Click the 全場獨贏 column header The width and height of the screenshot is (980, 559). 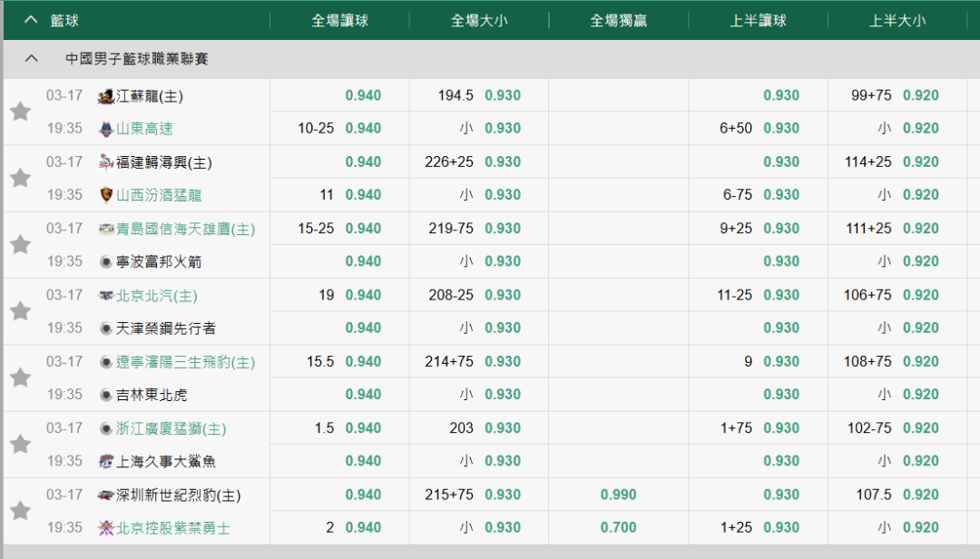coord(619,21)
